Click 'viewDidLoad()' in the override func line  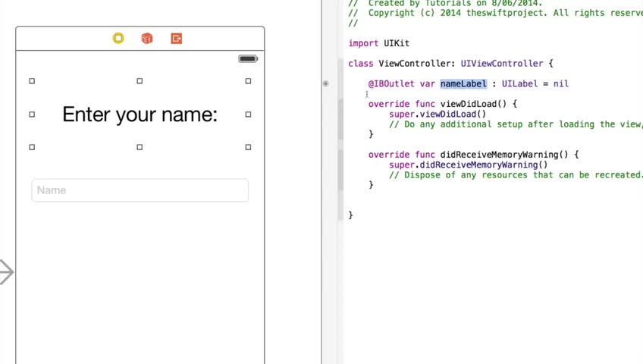(473, 104)
